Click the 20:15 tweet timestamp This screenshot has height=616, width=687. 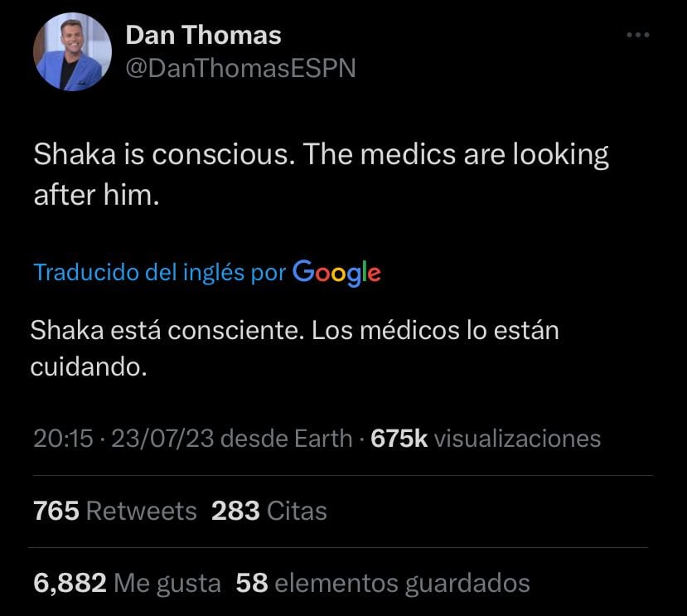63,439
